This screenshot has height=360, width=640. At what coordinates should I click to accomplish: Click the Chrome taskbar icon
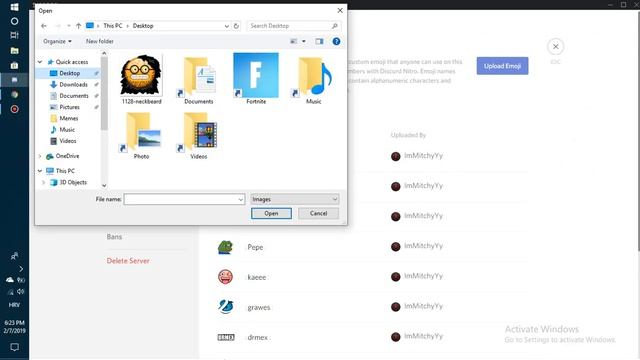click(14, 95)
